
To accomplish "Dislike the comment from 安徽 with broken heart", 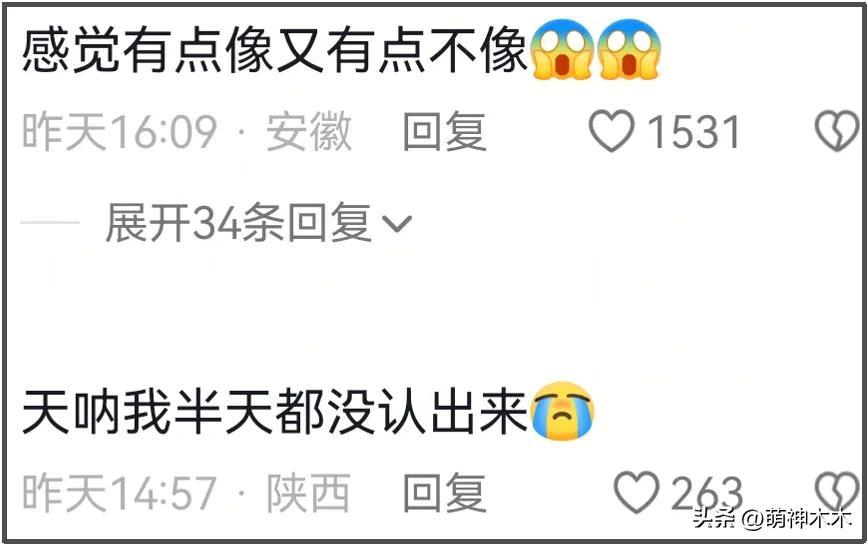I will 836,131.
